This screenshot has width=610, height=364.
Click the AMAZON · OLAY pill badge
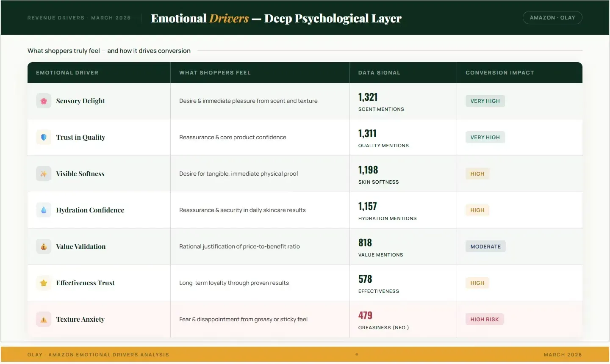pos(552,18)
